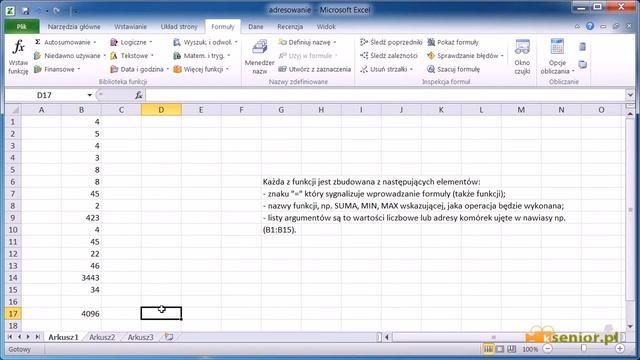Expand Usuń strzałki dropdown arrow
Image resolution: width=640 pixels, height=360 pixels.
point(411,69)
